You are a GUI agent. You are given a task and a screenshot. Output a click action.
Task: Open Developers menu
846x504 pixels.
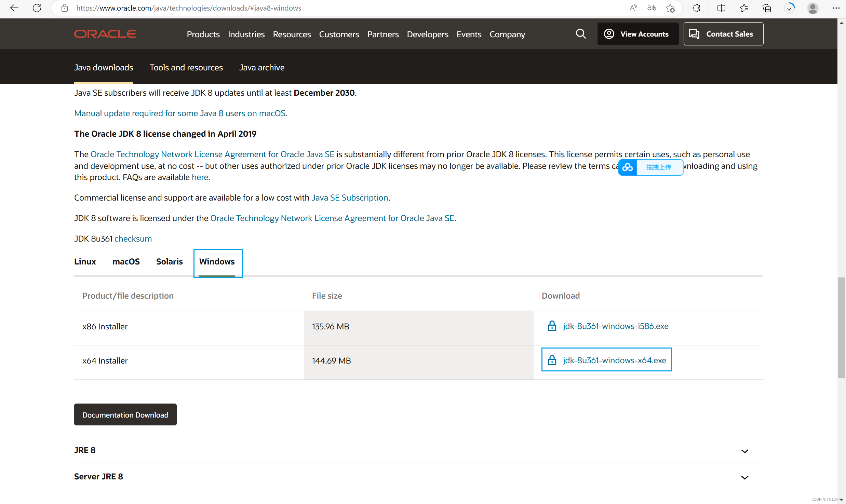click(x=427, y=34)
